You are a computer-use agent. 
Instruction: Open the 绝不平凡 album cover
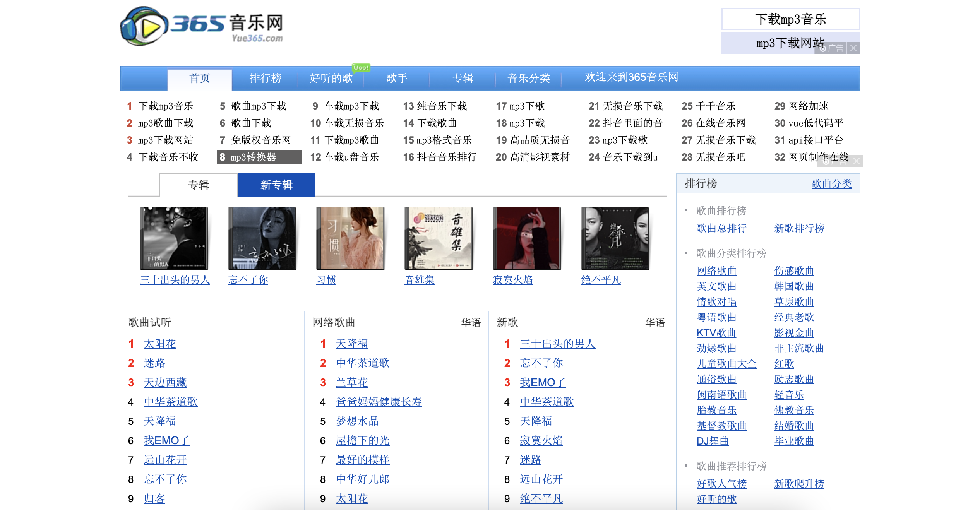[x=615, y=238]
